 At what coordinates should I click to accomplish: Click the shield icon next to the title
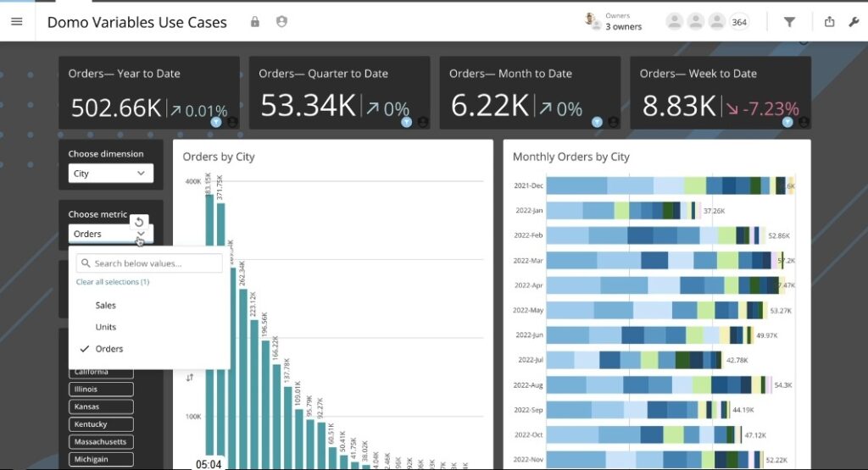(281, 22)
